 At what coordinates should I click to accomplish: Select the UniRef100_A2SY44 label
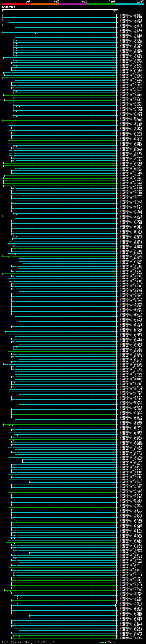(131, 254)
